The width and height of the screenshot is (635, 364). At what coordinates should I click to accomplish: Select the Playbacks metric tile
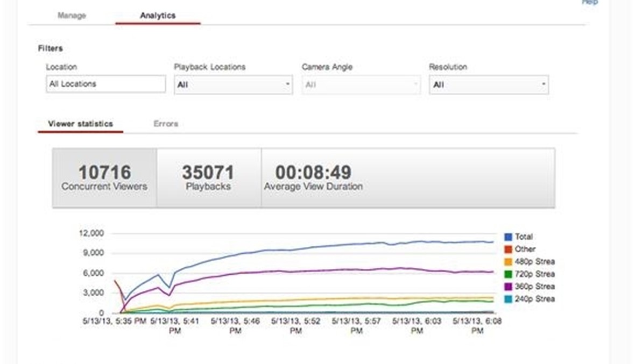click(x=208, y=178)
